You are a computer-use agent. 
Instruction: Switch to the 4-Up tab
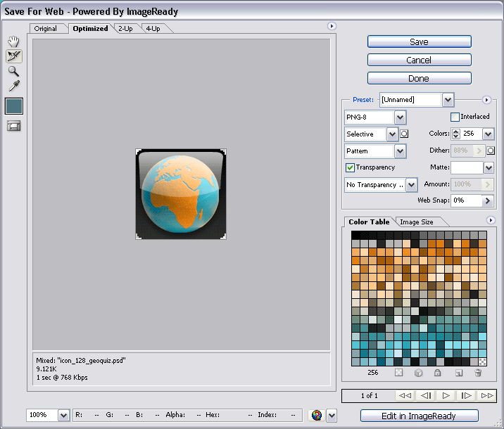(x=153, y=29)
